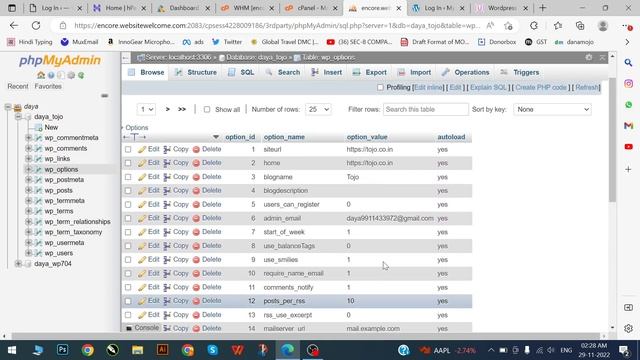Expand wp_users table node
This screenshot has height=360, width=640.
(29, 253)
